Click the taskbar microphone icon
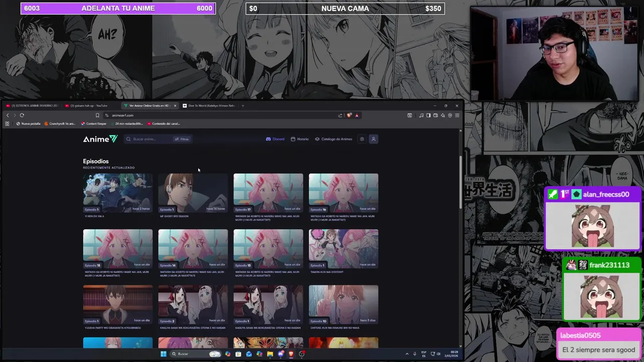644x362 pixels. click(415, 353)
